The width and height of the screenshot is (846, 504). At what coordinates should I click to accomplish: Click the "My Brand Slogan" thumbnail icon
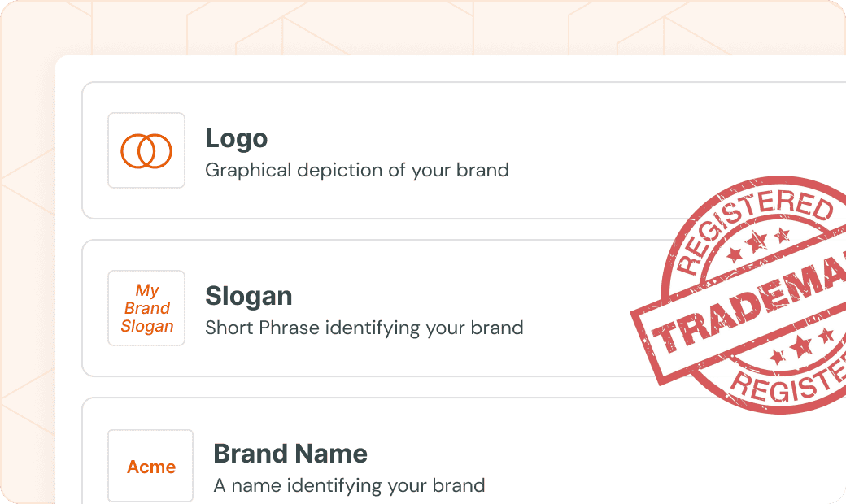[146, 308]
